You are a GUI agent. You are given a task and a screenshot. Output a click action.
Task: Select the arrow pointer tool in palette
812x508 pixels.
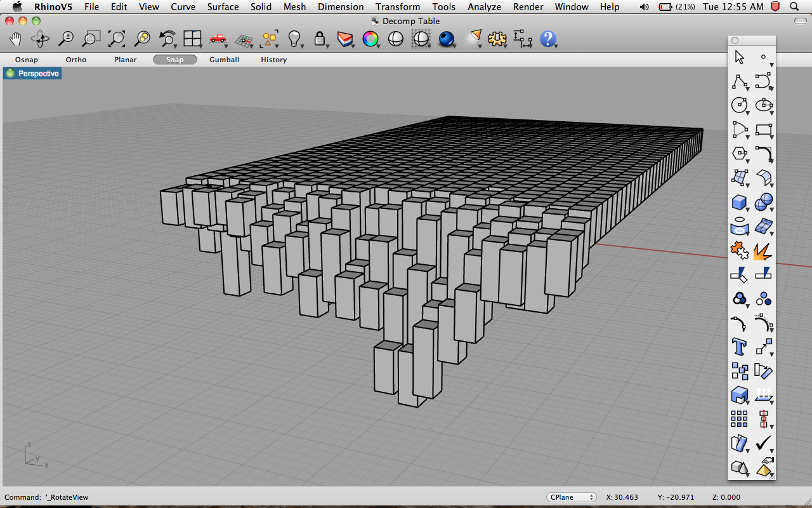740,57
